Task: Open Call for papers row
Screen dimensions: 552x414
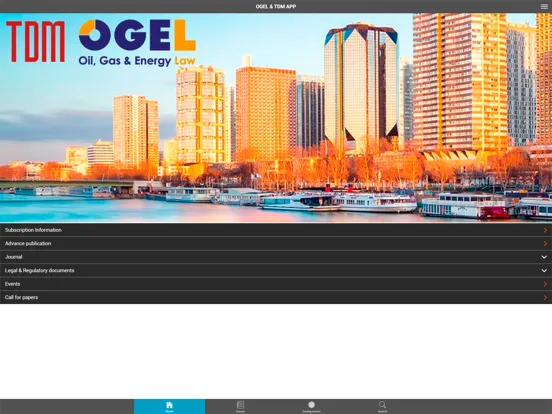Action: pyautogui.click(x=276, y=297)
